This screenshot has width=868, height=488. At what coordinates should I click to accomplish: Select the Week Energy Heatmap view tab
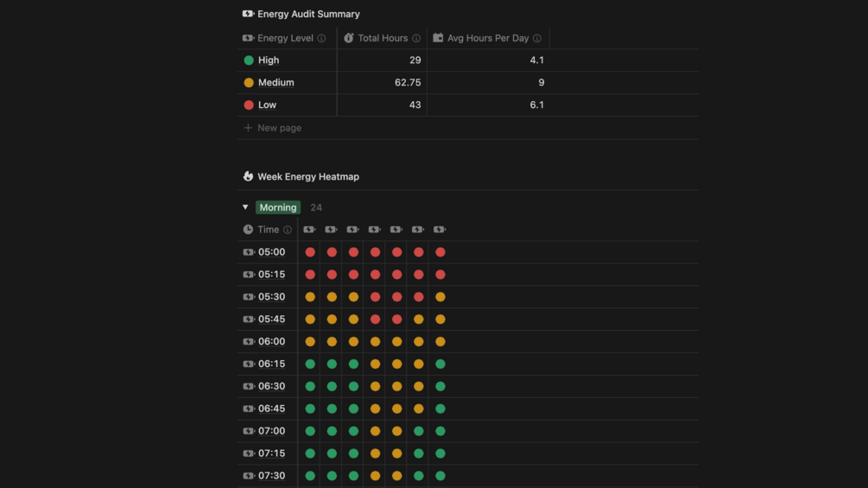(x=307, y=176)
